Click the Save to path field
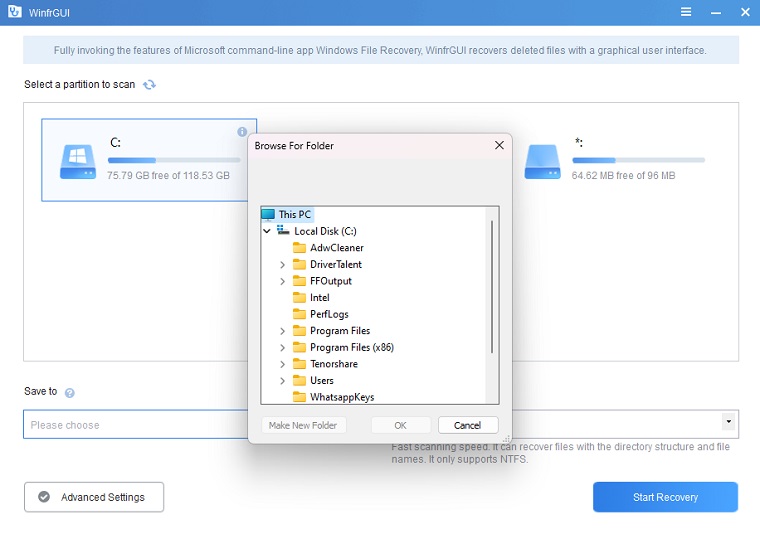Image resolution: width=760 pixels, height=534 pixels. click(x=136, y=424)
